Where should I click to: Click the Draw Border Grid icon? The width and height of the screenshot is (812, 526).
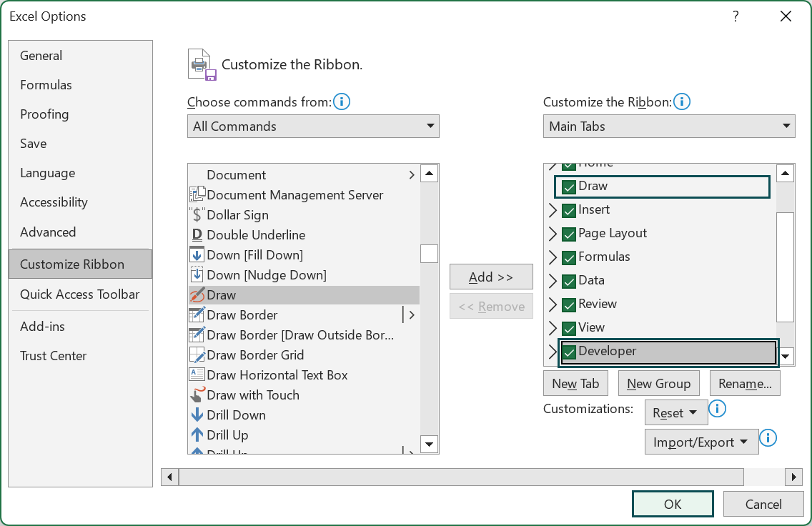[197, 355]
